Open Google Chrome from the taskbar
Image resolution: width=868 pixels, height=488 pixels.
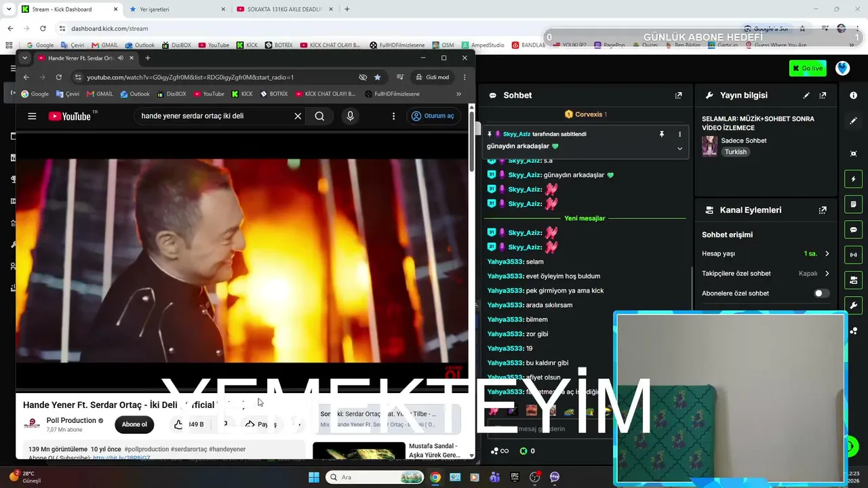pyautogui.click(x=435, y=477)
